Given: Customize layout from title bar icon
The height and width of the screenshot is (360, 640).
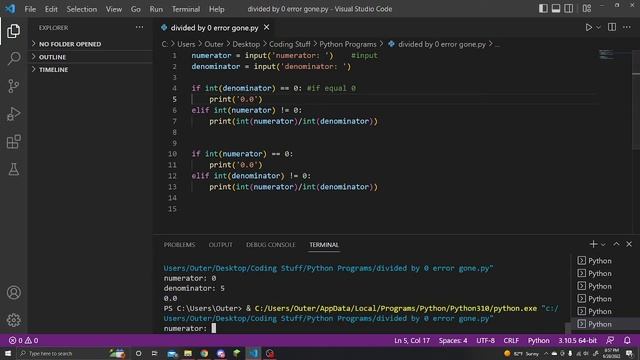Looking at the screenshot, I should (x=587, y=9).
